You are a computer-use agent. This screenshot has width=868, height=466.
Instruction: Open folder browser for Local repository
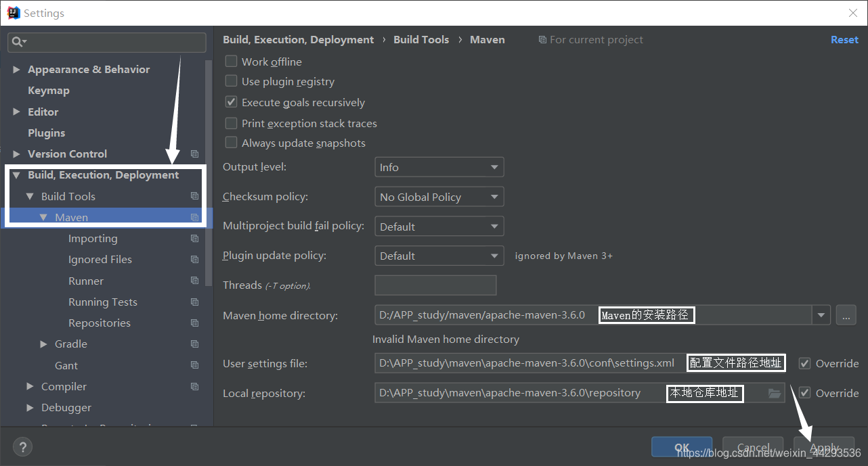tap(775, 393)
